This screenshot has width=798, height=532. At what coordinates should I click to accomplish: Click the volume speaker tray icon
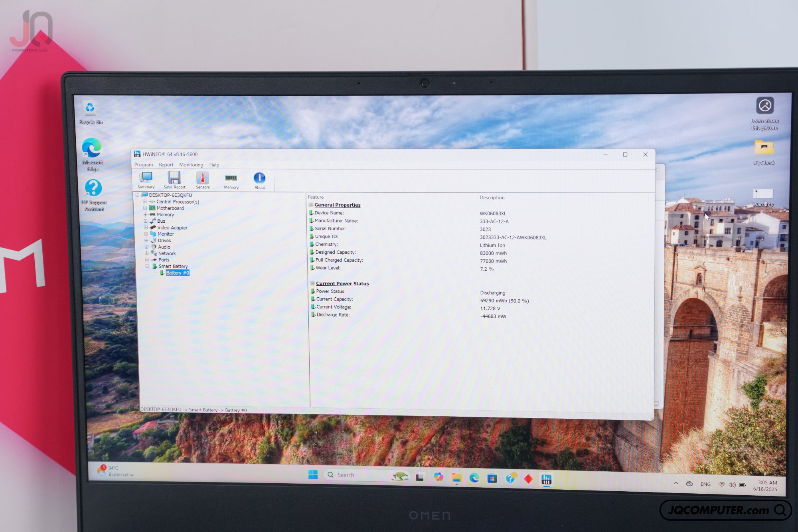pos(732,485)
